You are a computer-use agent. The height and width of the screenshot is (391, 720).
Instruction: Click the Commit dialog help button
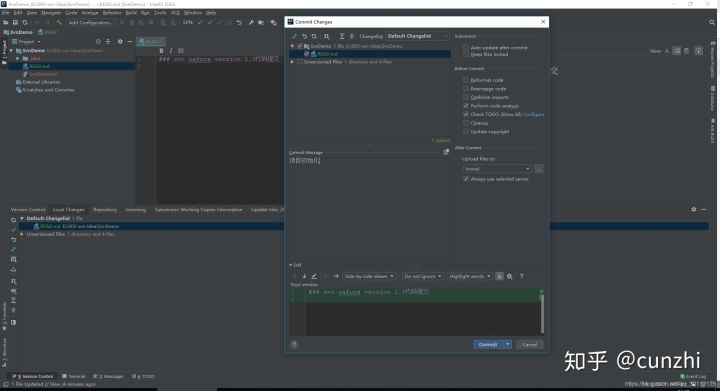pos(294,344)
